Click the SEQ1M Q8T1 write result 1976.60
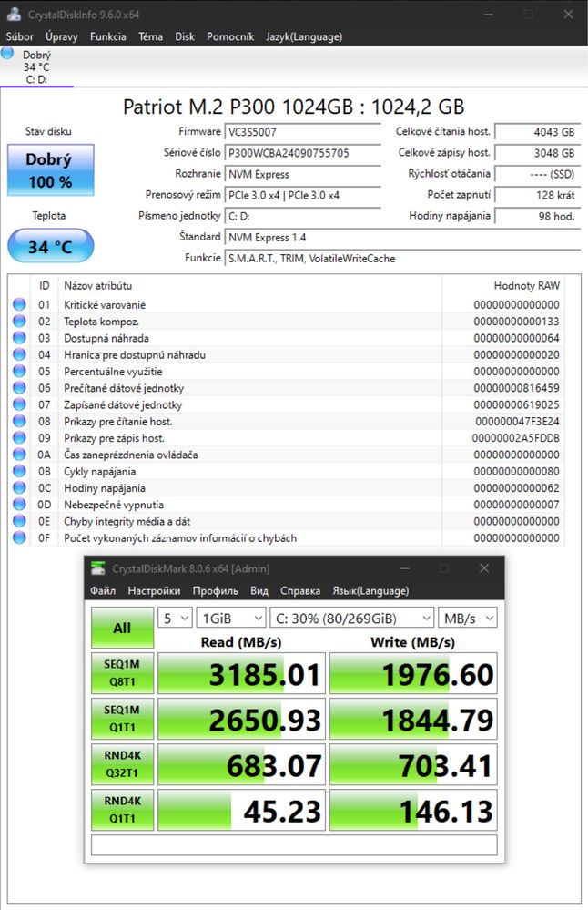The height and width of the screenshot is (910, 588). [x=413, y=673]
